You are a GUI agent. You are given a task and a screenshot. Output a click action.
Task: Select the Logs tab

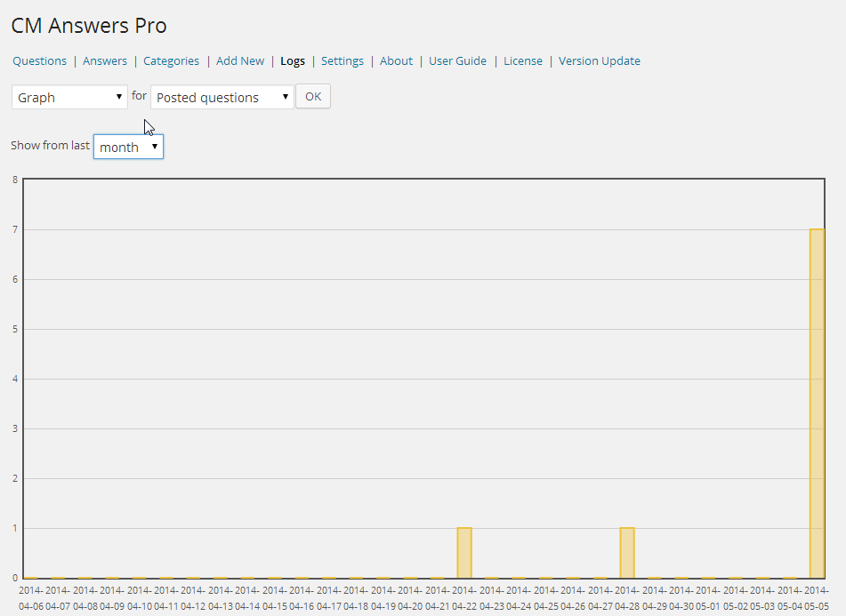292,61
